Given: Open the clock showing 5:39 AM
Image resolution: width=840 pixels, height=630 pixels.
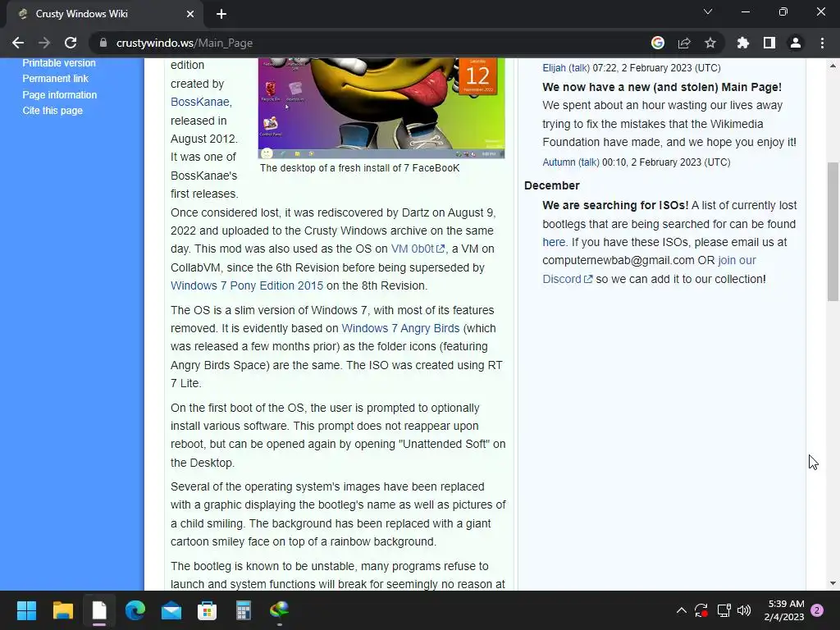Looking at the screenshot, I should pos(786,610).
